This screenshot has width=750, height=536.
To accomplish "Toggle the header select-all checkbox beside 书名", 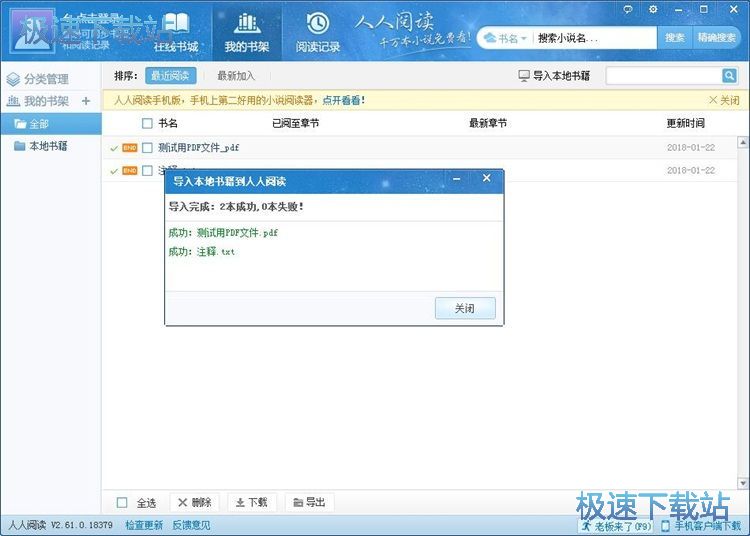I will pyautogui.click(x=147, y=123).
